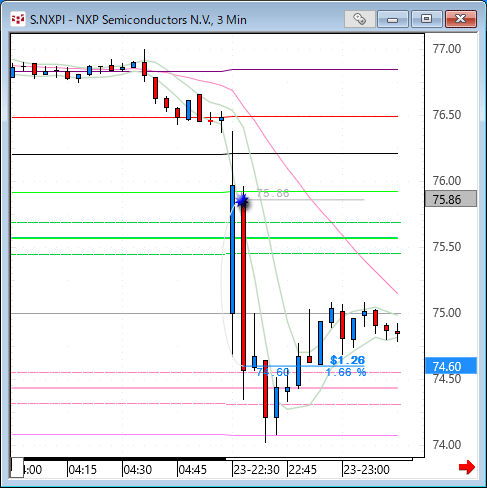Click the 04:45 time axis label
Screen dimensions: 487x488
[x=193, y=470]
